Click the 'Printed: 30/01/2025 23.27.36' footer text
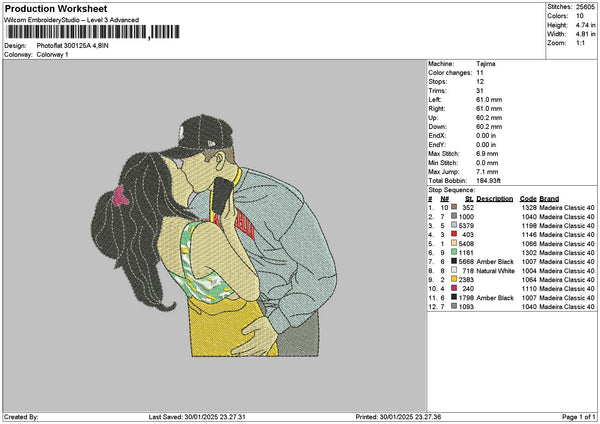This screenshot has height=424, width=600. (398, 417)
